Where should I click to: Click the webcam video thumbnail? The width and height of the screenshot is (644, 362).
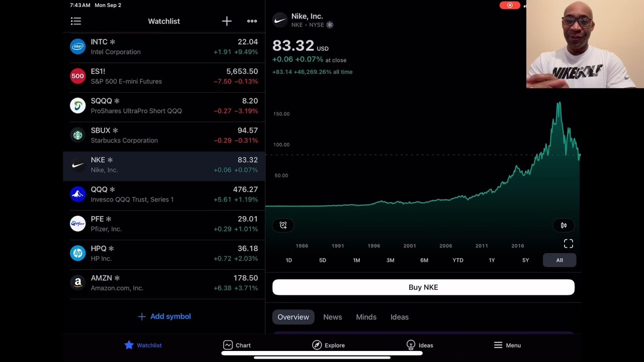point(585,44)
